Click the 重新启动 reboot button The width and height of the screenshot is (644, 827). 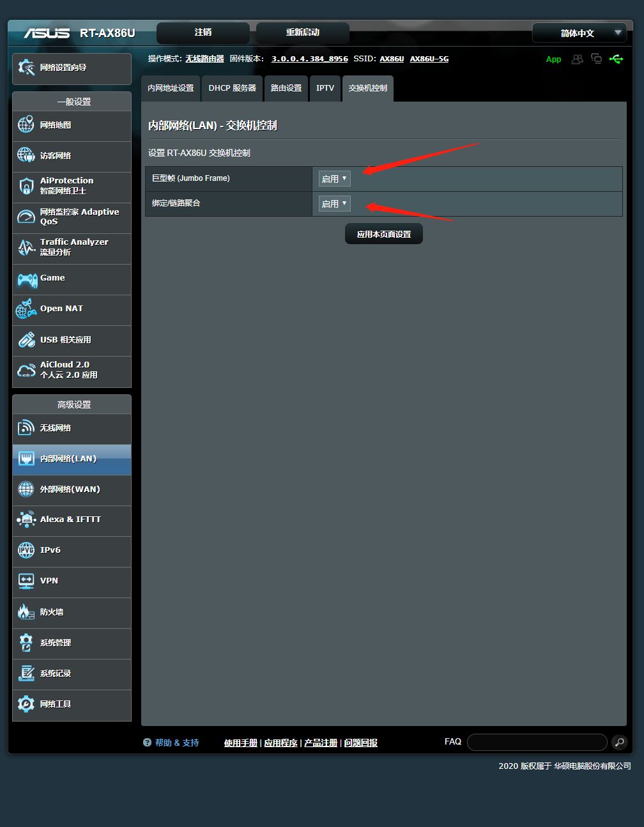[x=303, y=33]
